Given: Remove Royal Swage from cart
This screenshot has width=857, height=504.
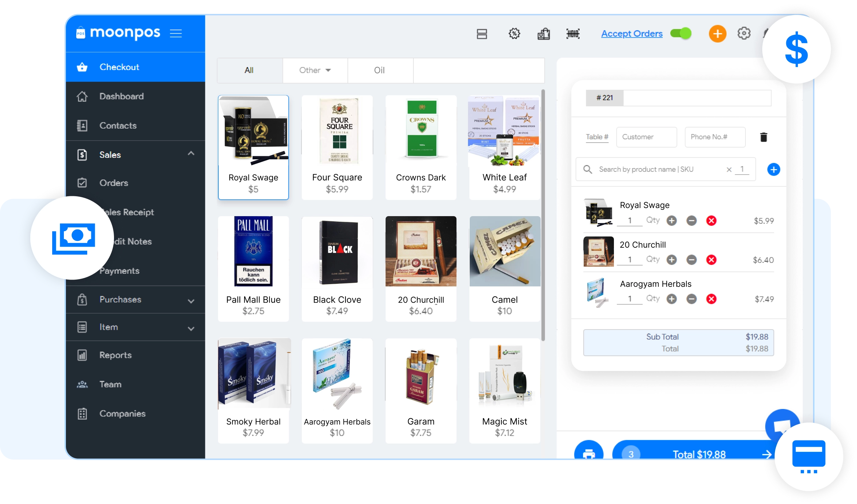Looking at the screenshot, I should [711, 221].
